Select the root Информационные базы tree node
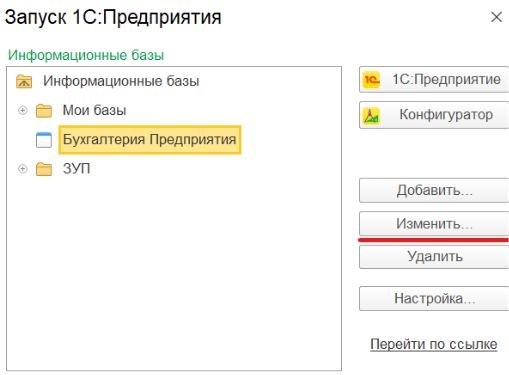509x375 pixels. (121, 81)
